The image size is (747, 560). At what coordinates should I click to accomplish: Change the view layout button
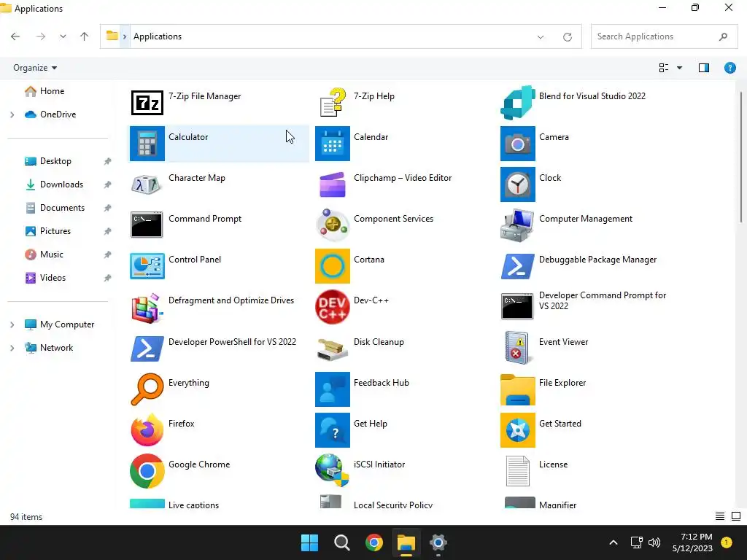(664, 68)
